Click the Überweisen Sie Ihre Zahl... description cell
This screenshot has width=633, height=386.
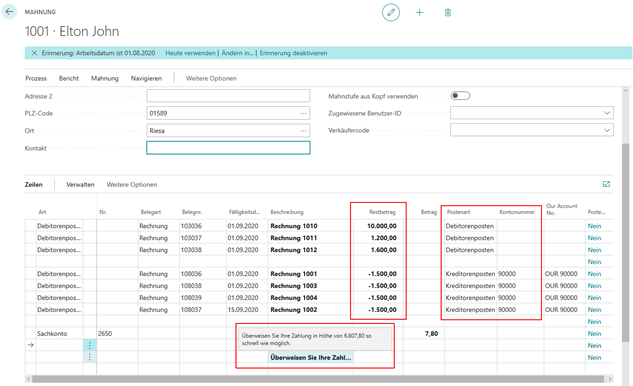[311, 357]
